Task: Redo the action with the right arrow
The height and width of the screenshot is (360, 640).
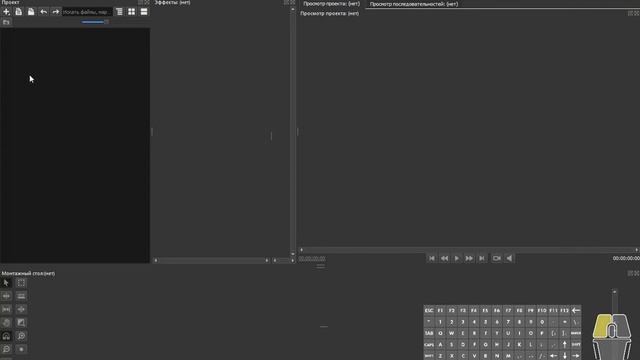Action: [56, 12]
